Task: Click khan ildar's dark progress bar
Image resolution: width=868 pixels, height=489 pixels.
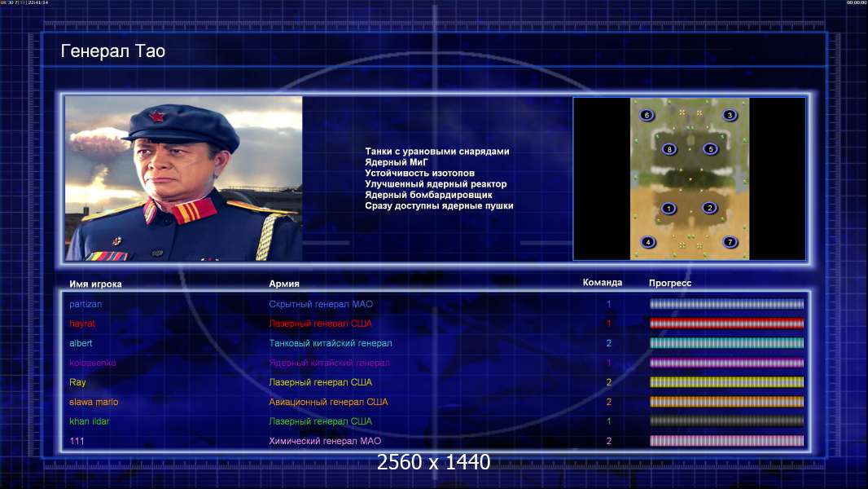Action: click(x=726, y=421)
